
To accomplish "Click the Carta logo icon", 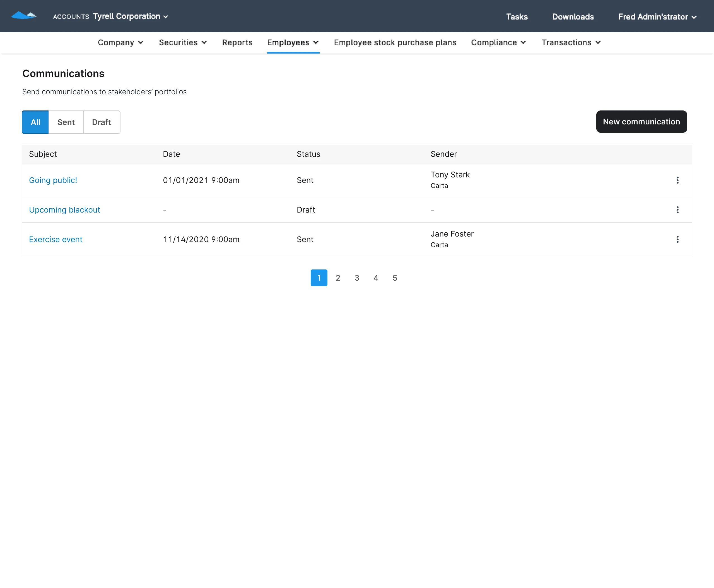I will (24, 16).
